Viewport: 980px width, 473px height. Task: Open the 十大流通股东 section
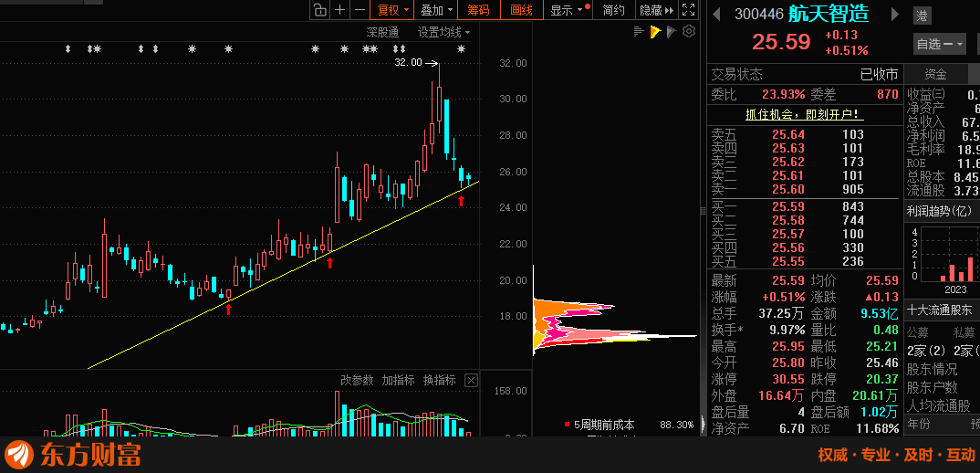(939, 310)
